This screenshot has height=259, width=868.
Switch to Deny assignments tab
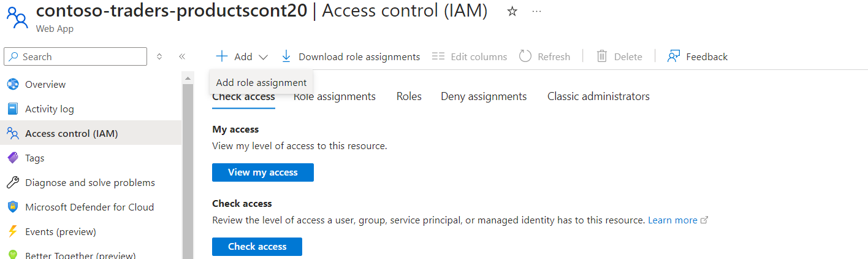coord(484,96)
